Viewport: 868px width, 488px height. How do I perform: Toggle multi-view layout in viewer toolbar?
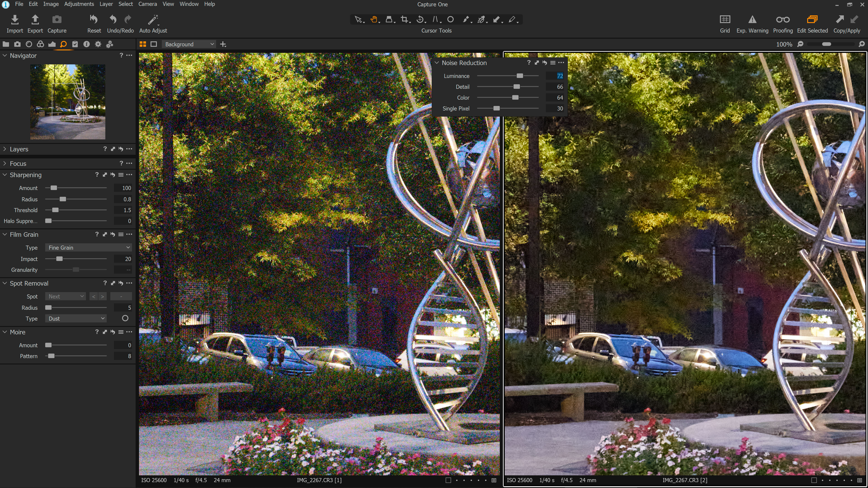pyautogui.click(x=143, y=44)
